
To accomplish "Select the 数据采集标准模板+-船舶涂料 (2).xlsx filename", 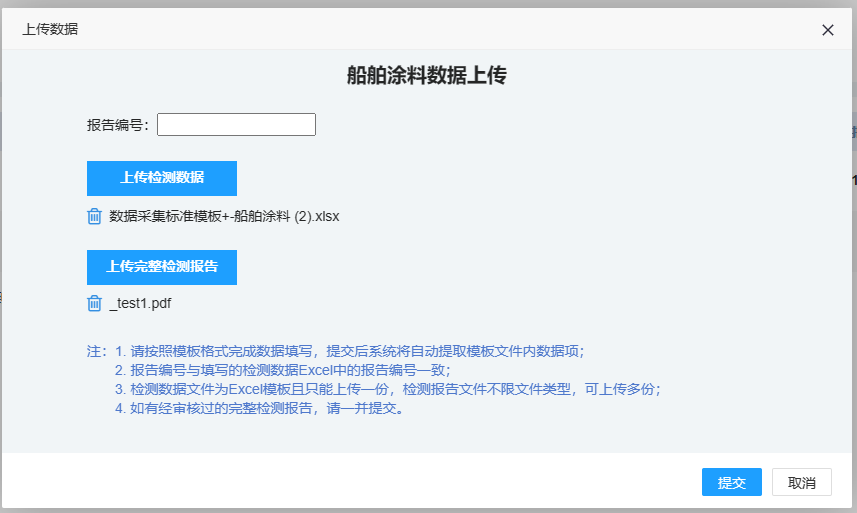I will tap(224, 216).
